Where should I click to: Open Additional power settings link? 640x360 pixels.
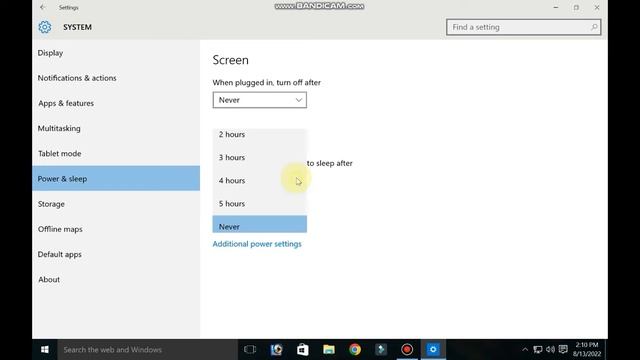click(257, 244)
